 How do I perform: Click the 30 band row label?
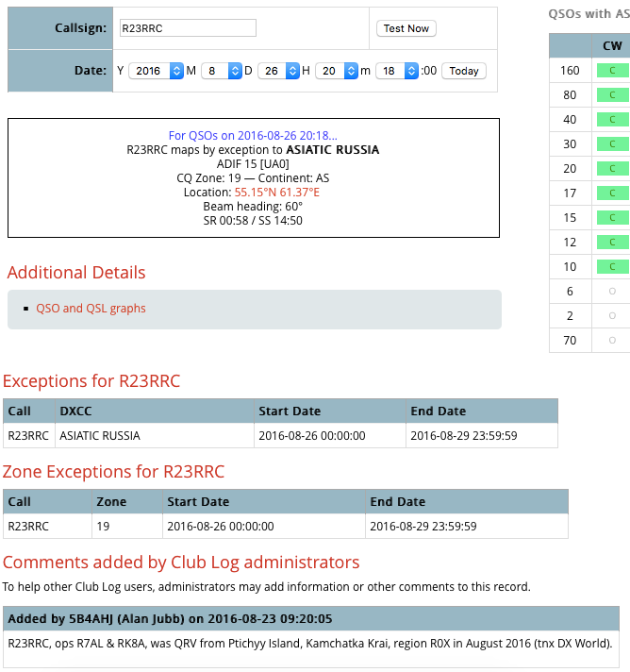click(570, 144)
